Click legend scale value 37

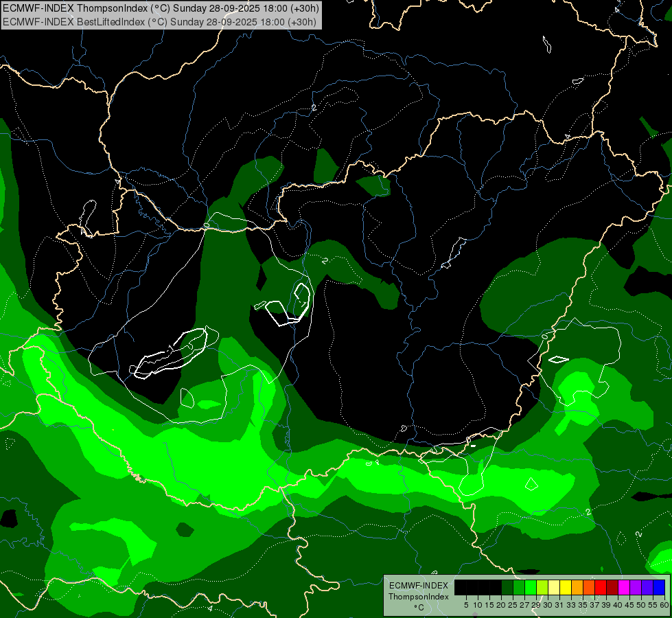(x=594, y=605)
